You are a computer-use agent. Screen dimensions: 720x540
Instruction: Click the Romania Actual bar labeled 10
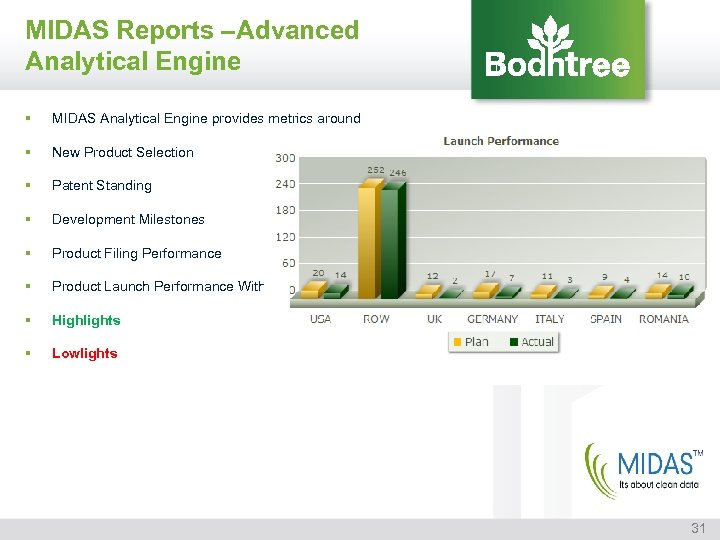pyautogui.click(x=681, y=292)
